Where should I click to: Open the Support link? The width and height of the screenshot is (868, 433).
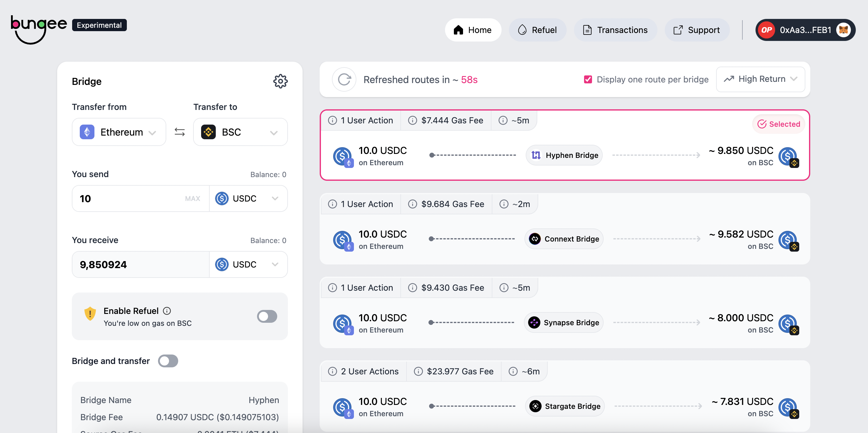click(x=697, y=30)
